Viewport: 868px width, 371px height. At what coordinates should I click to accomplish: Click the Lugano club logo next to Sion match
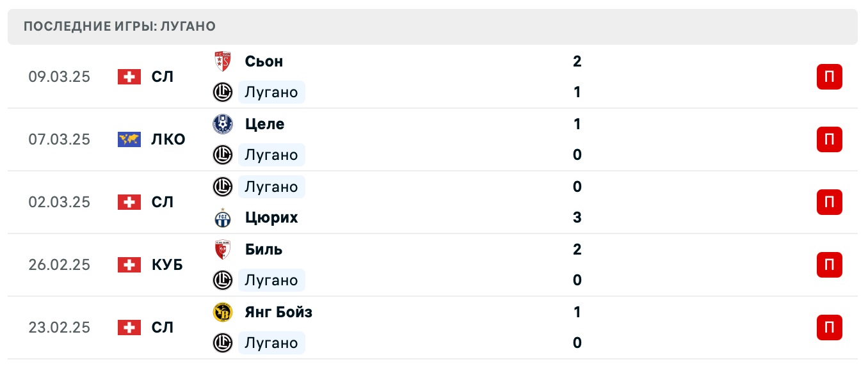click(x=222, y=92)
